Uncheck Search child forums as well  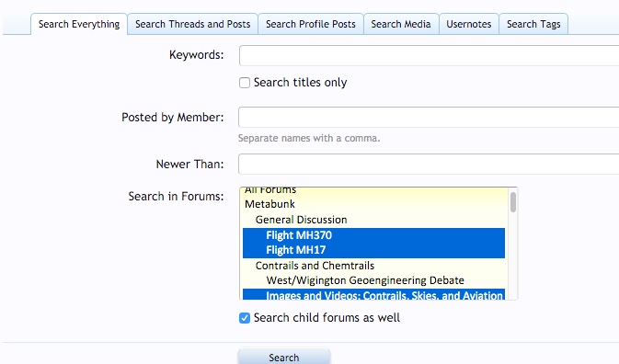pos(245,318)
